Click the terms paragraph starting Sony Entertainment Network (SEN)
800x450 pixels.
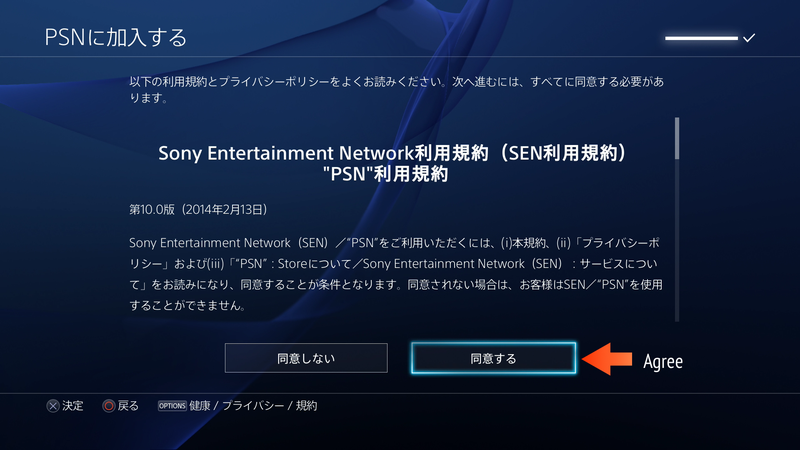pyautogui.click(x=396, y=274)
